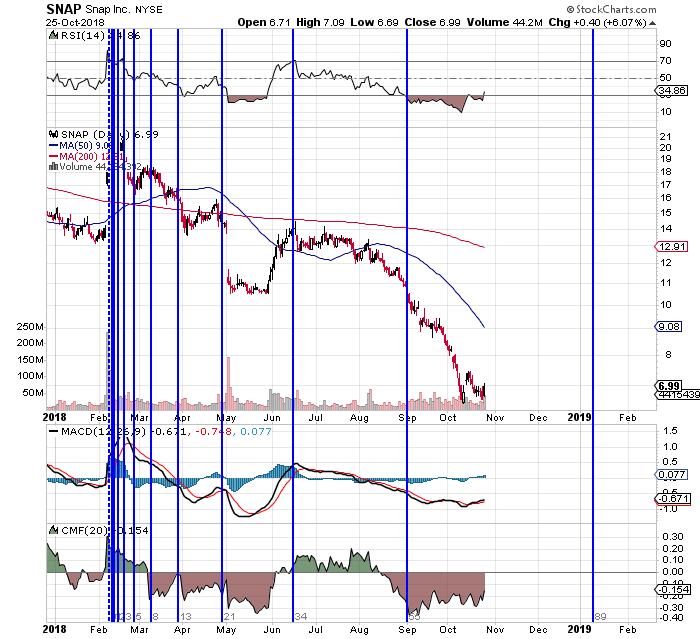
Task: Click the Fibonacci time marker labeled 8
Action: click(x=155, y=617)
